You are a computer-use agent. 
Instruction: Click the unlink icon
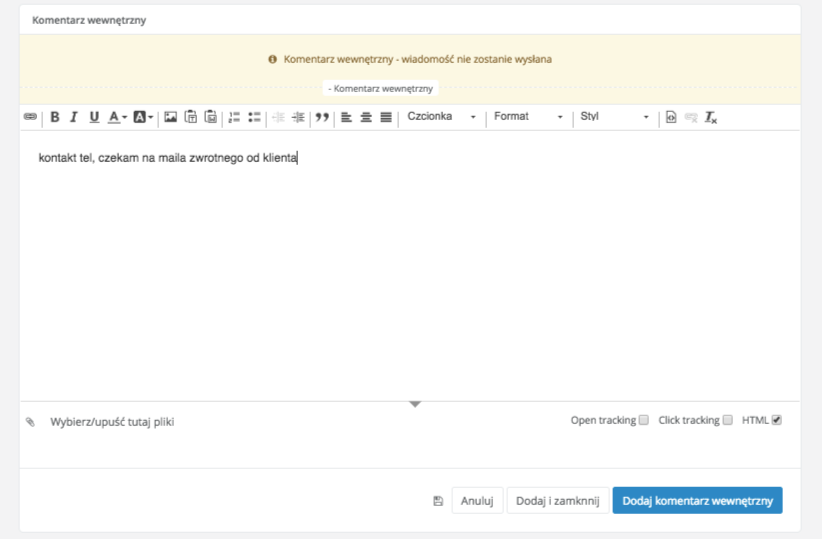(x=691, y=117)
